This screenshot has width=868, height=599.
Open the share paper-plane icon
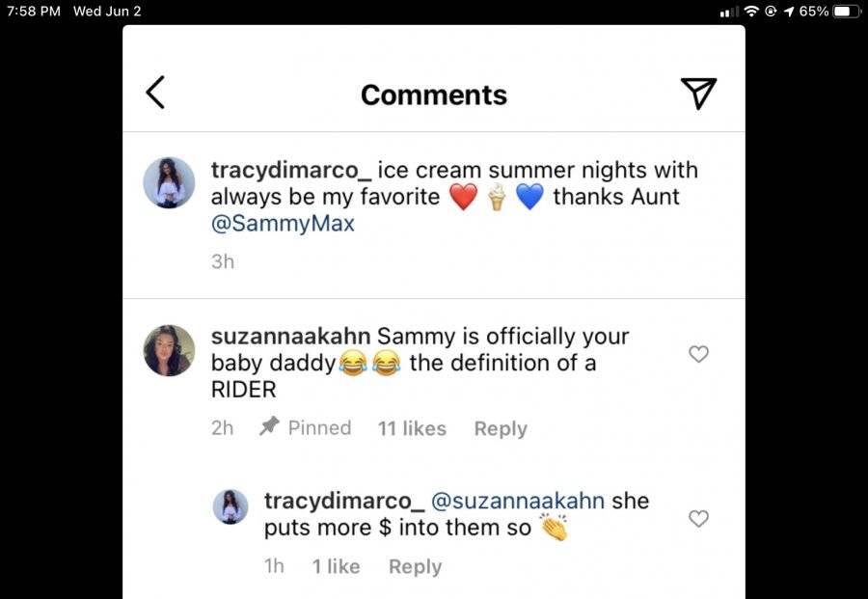pyautogui.click(x=698, y=93)
